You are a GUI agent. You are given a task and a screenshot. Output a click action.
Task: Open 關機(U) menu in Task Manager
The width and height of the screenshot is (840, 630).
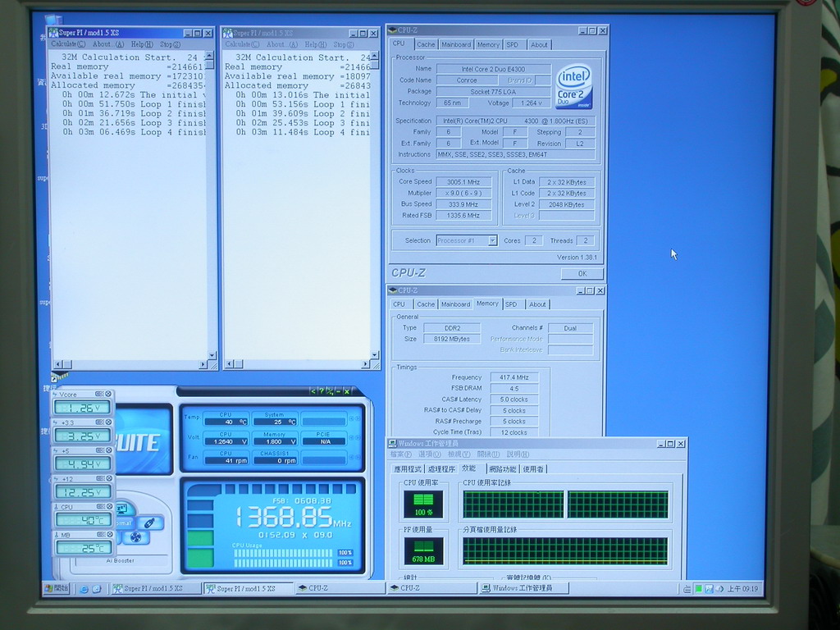click(488, 454)
